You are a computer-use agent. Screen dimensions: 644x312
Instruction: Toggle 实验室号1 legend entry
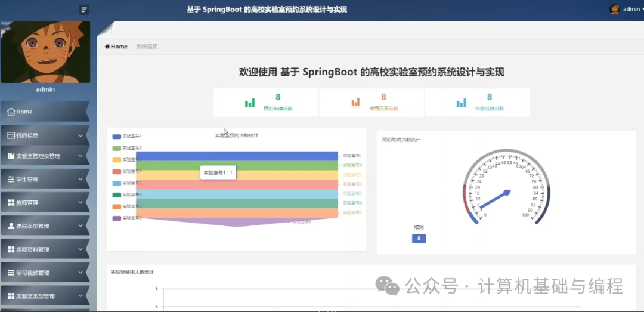coord(127,136)
